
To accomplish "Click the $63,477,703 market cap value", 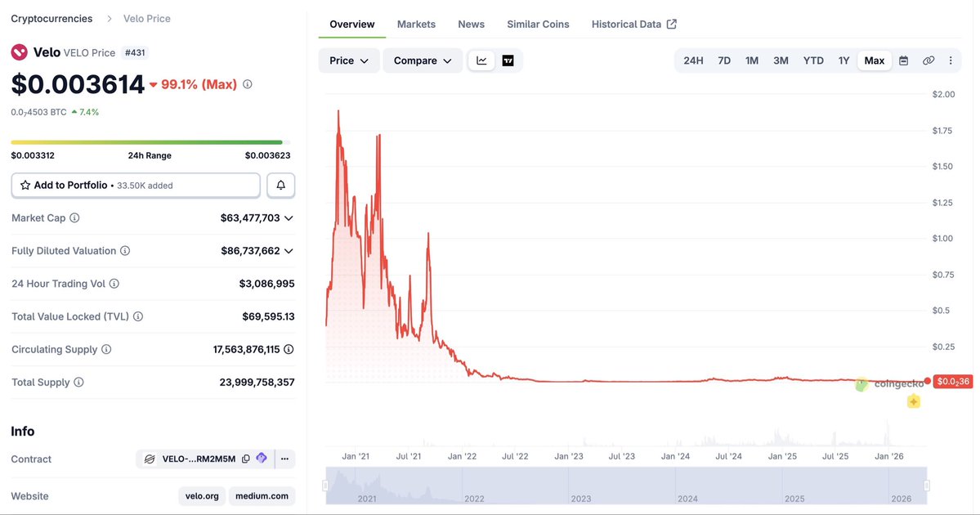I will point(250,218).
